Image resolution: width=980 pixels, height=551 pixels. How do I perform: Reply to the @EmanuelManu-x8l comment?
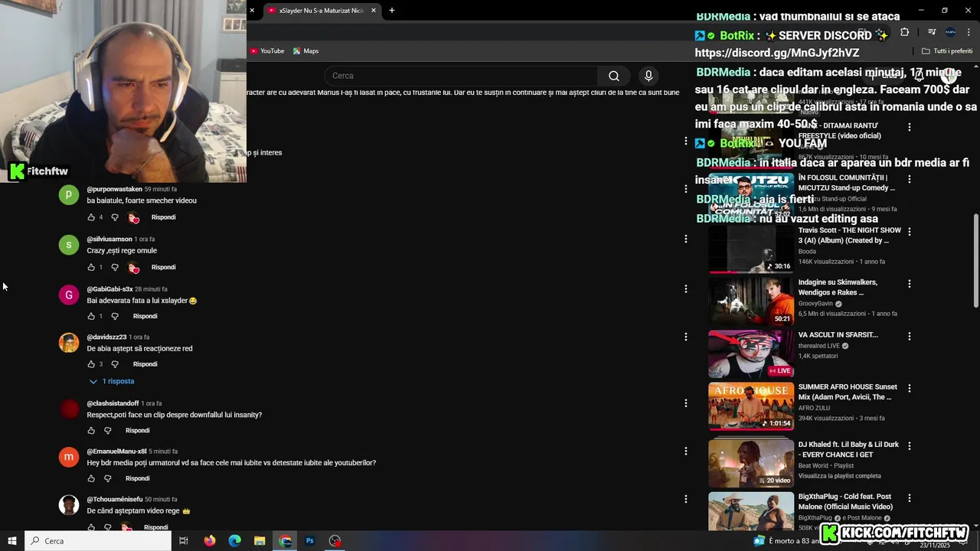click(x=137, y=478)
